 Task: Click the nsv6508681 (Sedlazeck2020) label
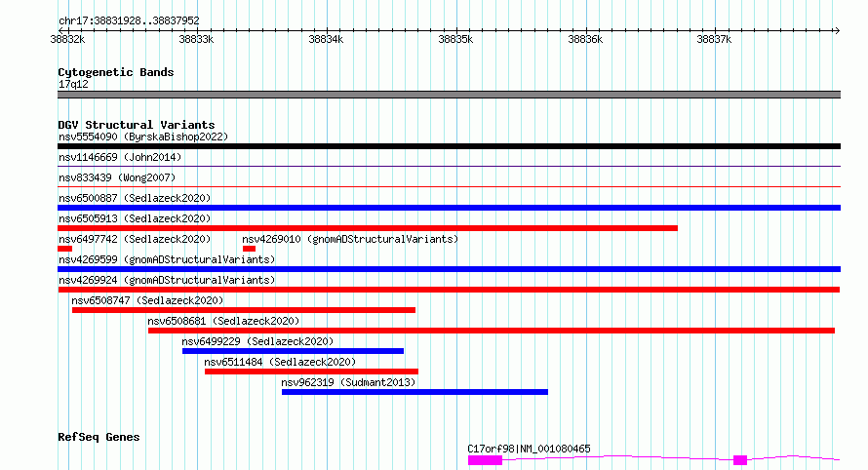coord(223,321)
